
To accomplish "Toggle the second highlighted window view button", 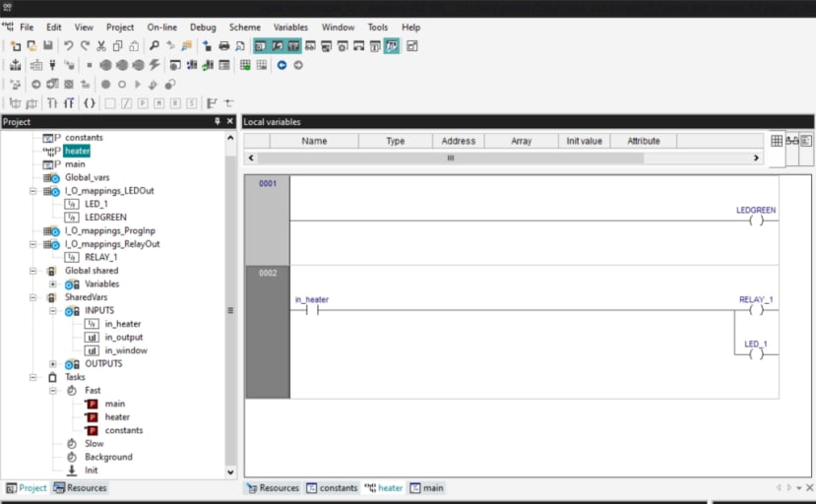I will (x=277, y=46).
